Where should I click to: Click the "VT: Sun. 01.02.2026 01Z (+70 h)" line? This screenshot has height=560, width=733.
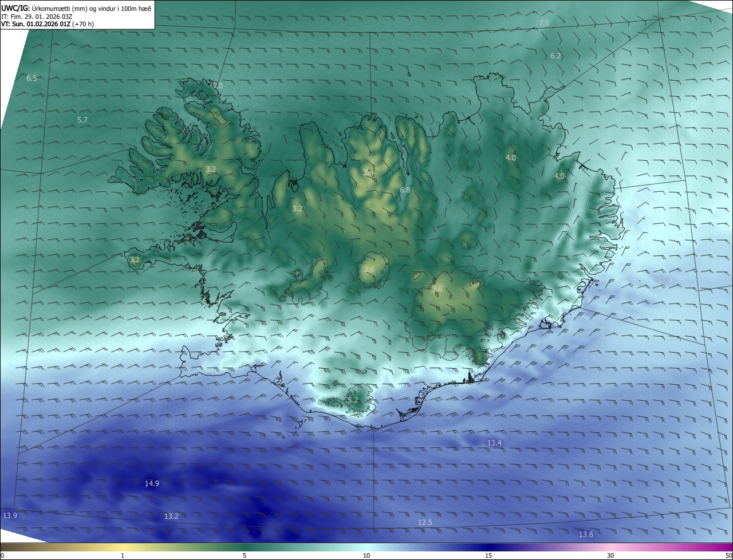pyautogui.click(x=48, y=25)
